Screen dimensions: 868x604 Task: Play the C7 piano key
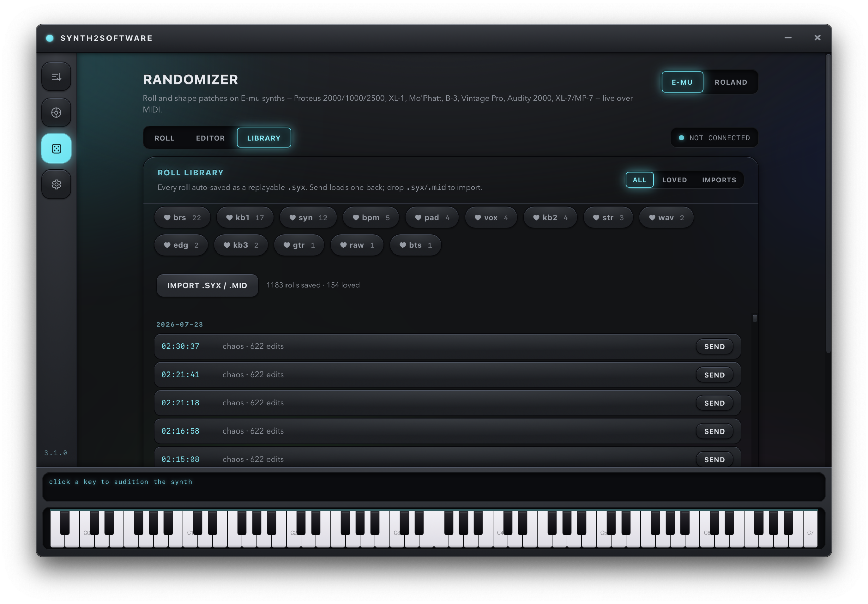[x=811, y=529]
